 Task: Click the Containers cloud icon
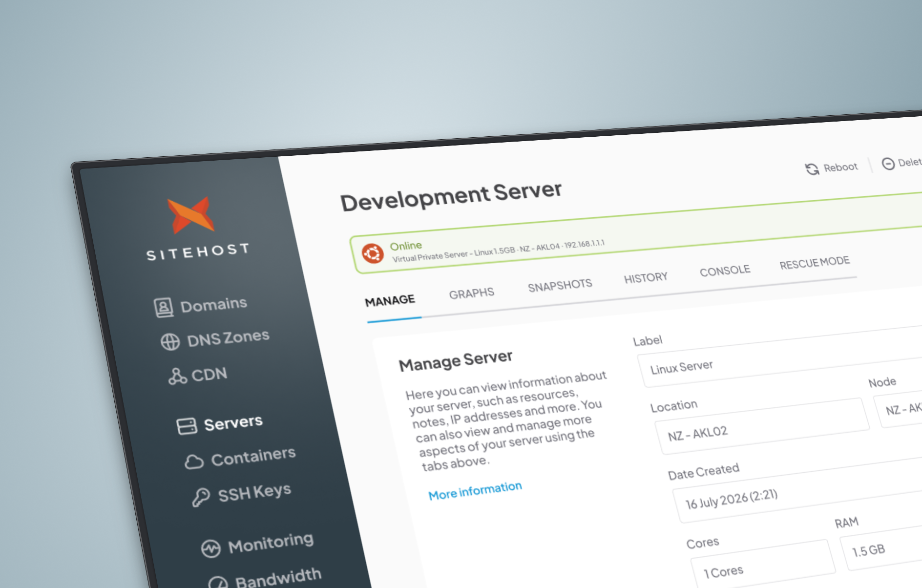pyautogui.click(x=194, y=461)
